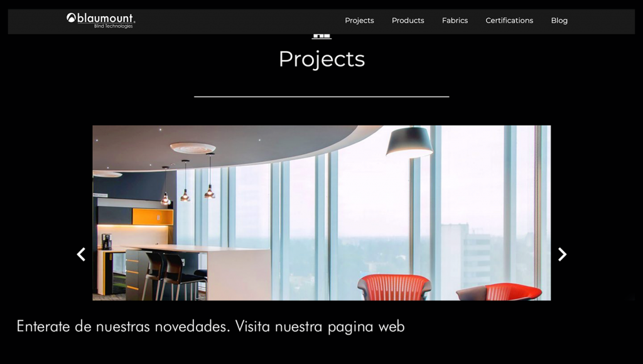
Task: Click the white divider line under Projects
Action: pyautogui.click(x=321, y=97)
